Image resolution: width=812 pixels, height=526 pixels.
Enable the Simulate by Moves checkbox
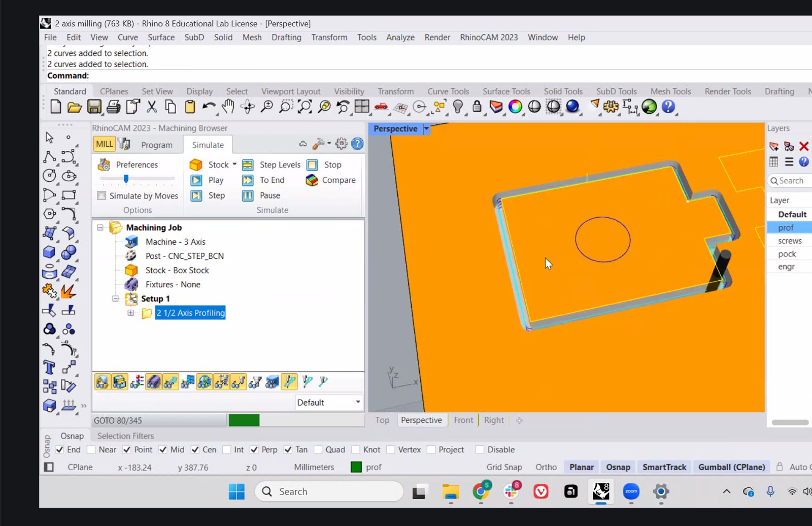101,196
